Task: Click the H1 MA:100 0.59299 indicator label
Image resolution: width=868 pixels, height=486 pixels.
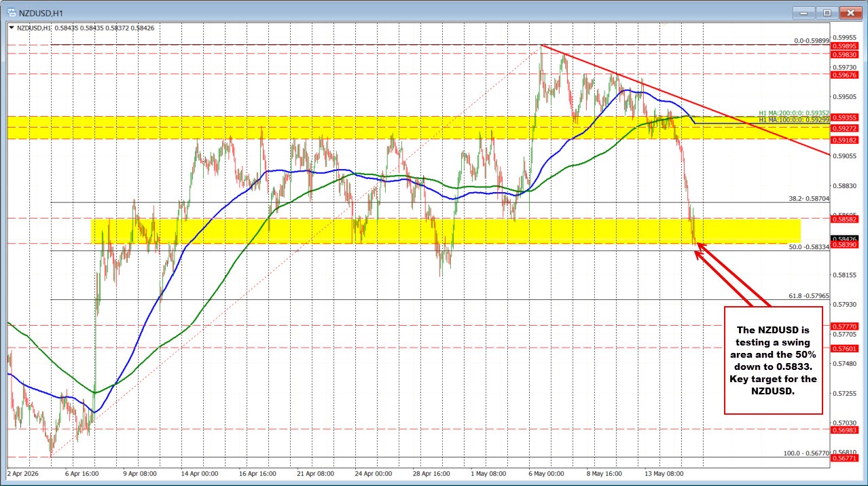Action: [x=794, y=119]
